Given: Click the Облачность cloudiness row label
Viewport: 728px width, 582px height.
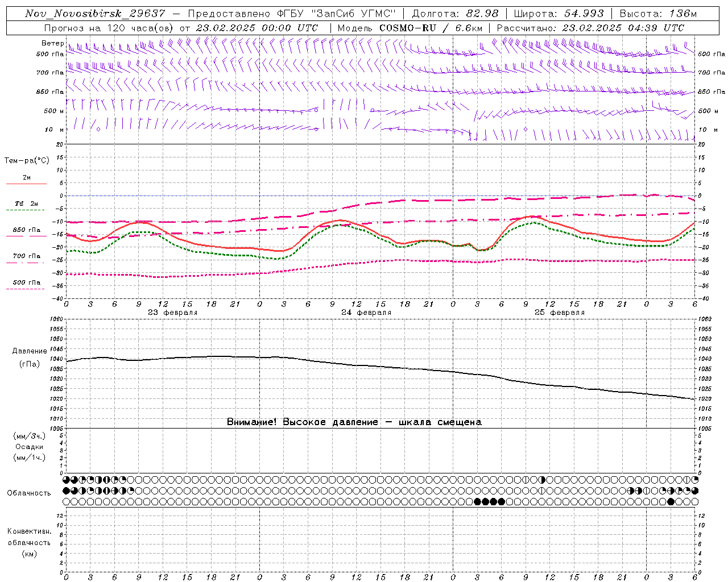Looking at the screenshot, I should 29,493.
